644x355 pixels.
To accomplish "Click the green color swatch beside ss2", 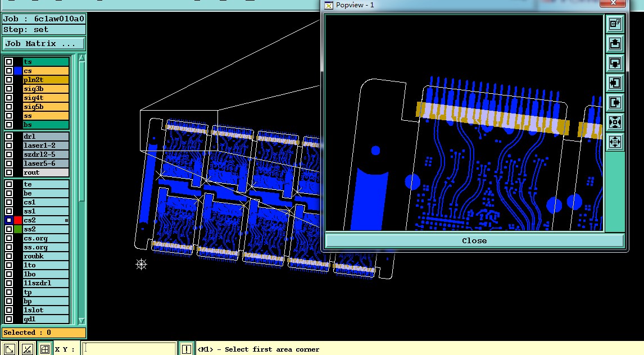I will pyautogui.click(x=18, y=229).
